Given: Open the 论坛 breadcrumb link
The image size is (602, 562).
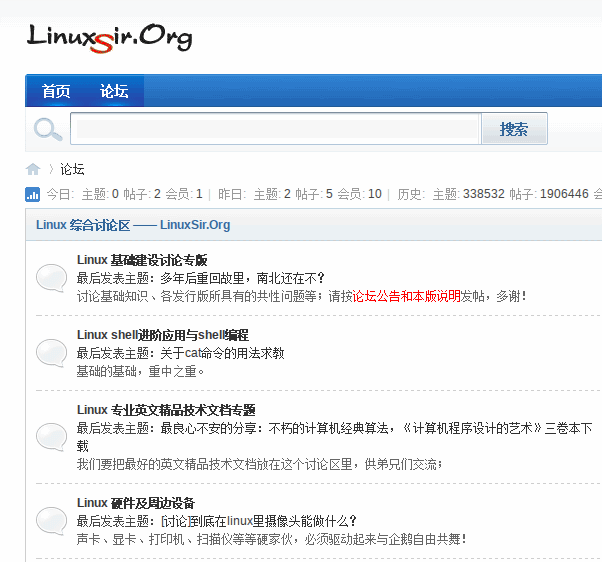Looking at the screenshot, I should (x=72, y=169).
